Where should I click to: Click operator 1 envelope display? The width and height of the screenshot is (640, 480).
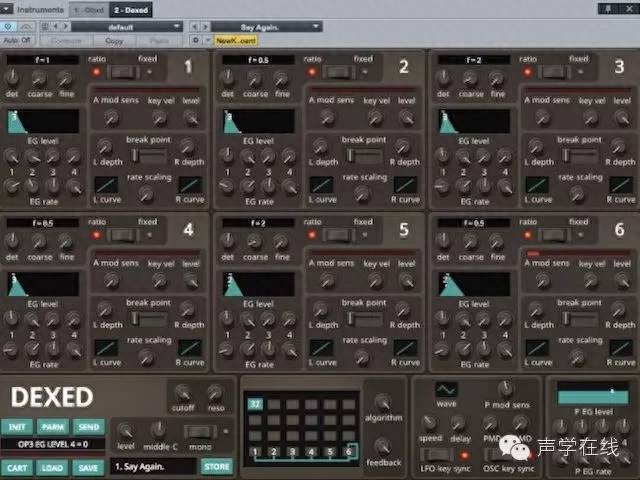pos(43,121)
